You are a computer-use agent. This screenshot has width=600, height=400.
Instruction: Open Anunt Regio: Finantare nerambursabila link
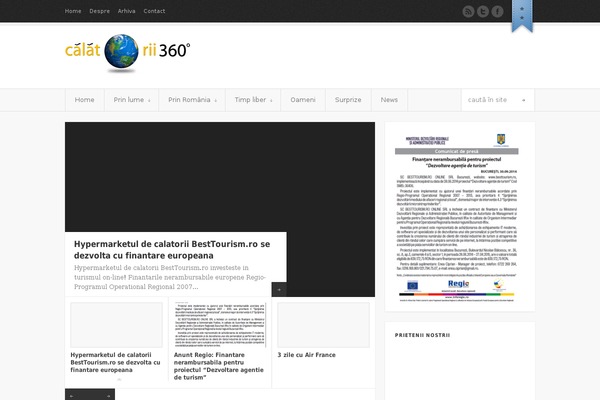tap(219, 366)
